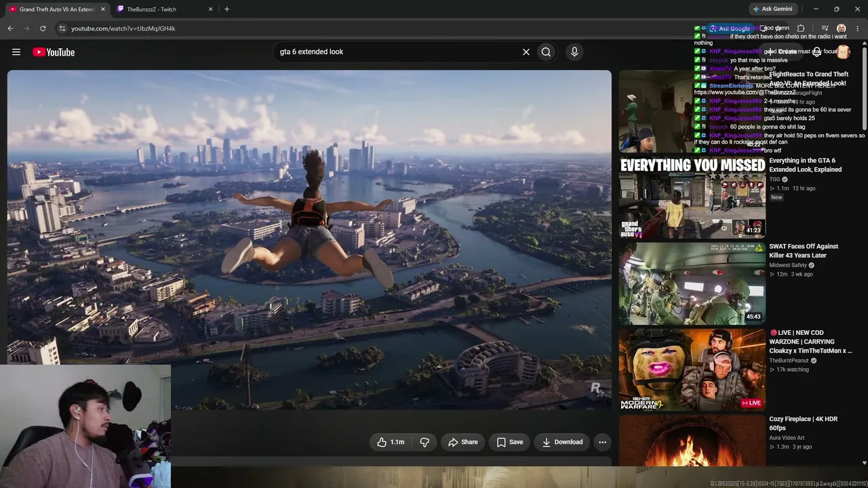Open the YouTube guide hamburger menu
Image resolution: width=868 pixels, height=488 pixels.
coord(16,52)
